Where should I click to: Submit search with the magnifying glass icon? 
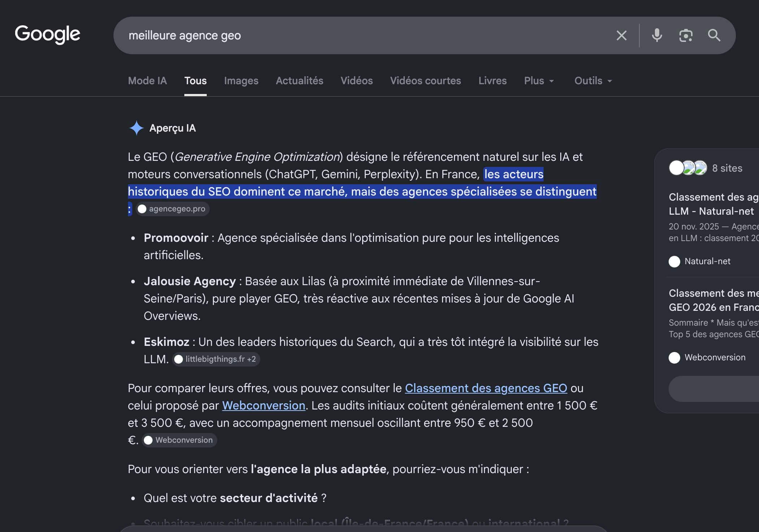[714, 35]
